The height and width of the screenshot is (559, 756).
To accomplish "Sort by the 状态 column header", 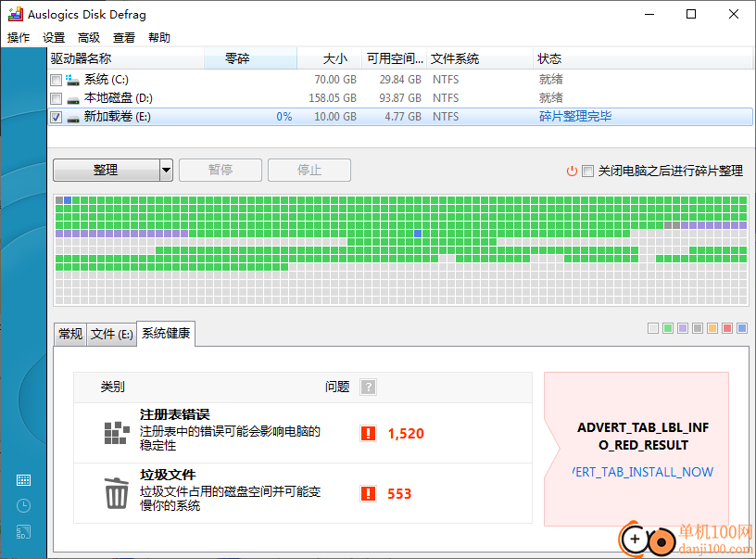I will (643, 58).
